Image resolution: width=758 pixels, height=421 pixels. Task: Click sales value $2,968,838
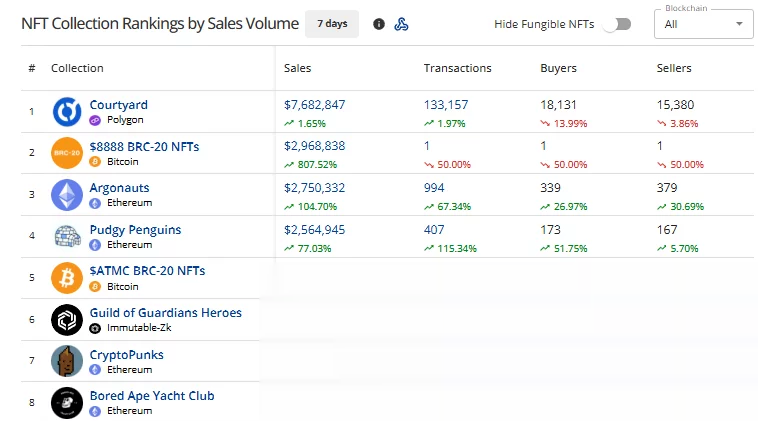point(315,146)
